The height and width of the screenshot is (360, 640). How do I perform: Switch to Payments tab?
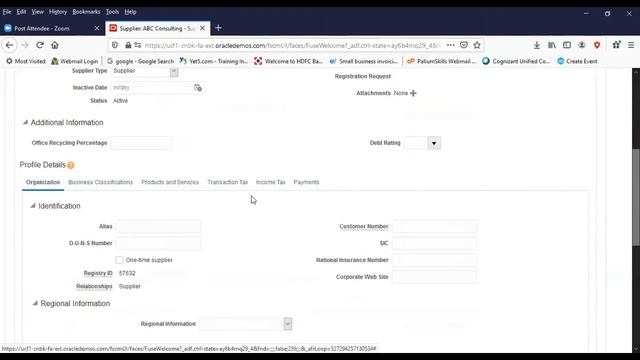[x=306, y=182]
